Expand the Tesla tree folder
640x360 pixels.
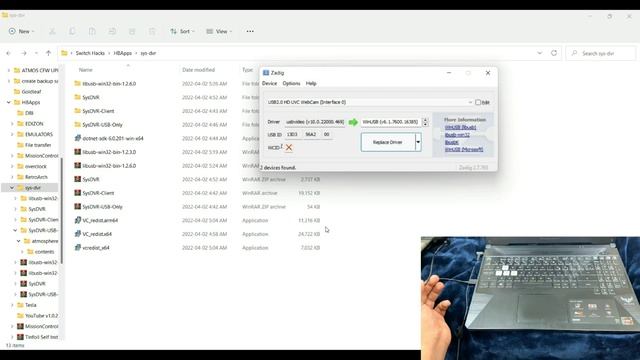pyautogui.click(x=12, y=305)
